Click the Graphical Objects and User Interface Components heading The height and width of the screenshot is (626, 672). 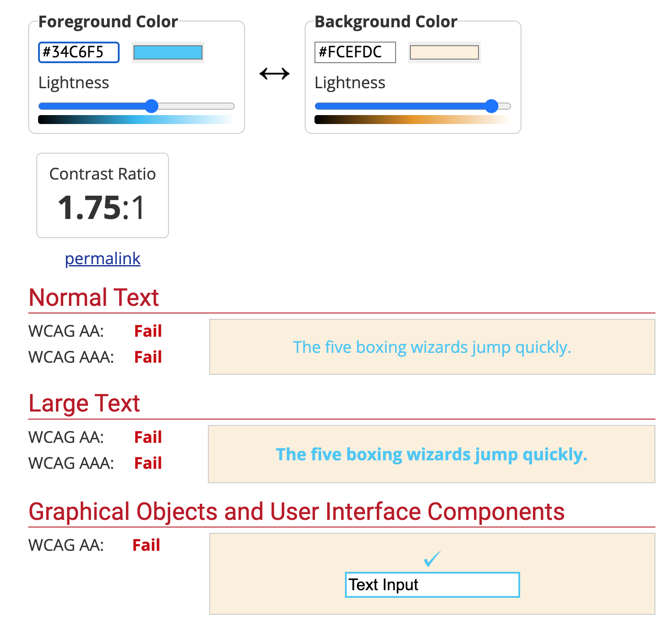296,512
